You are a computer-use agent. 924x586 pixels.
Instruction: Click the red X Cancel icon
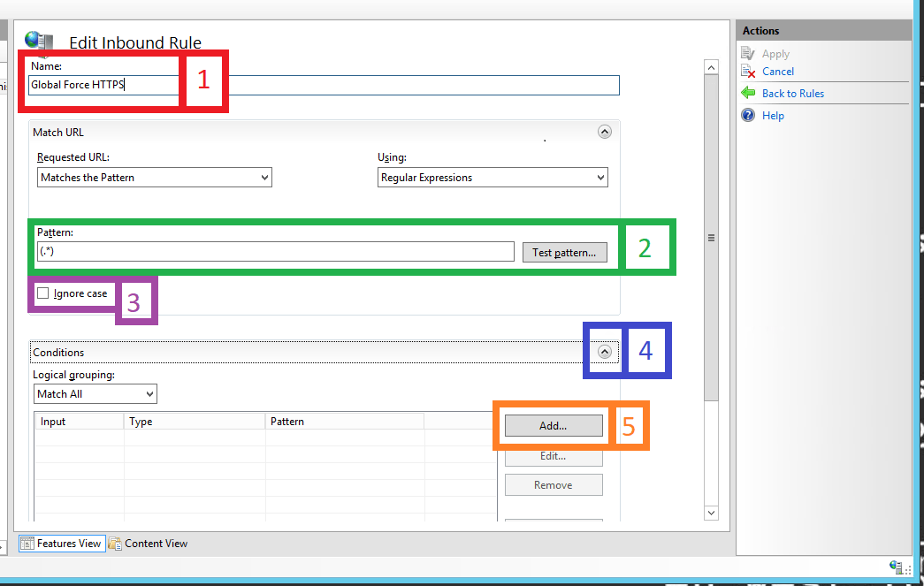click(x=748, y=72)
